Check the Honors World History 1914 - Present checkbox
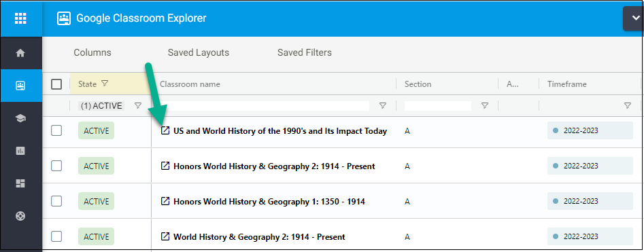The width and height of the screenshot is (644, 252). point(56,166)
